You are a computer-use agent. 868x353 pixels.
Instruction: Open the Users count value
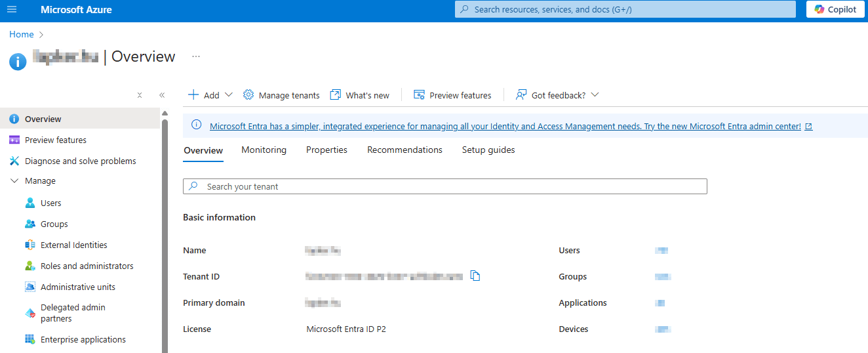661,250
